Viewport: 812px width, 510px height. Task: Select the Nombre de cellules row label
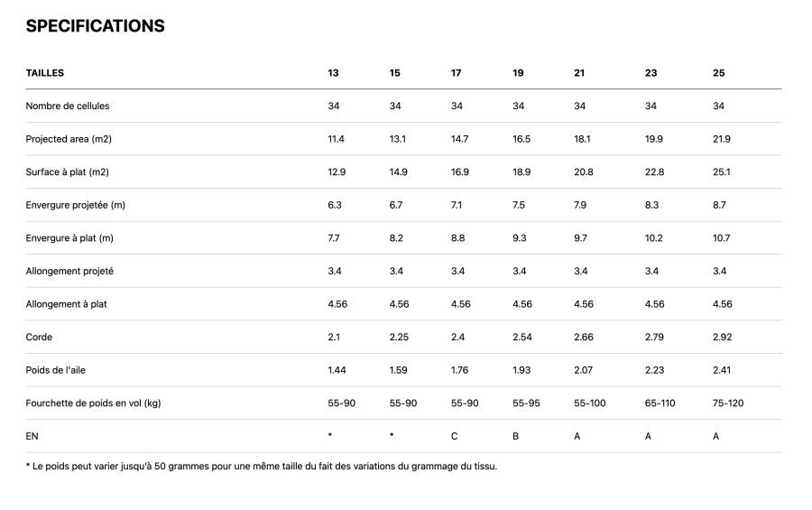(x=68, y=106)
